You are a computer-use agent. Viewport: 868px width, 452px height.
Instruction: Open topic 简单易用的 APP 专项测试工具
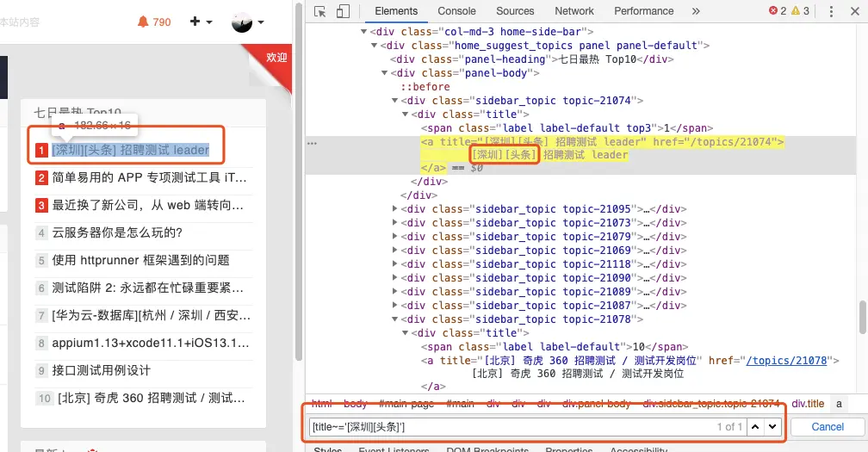[x=150, y=177]
